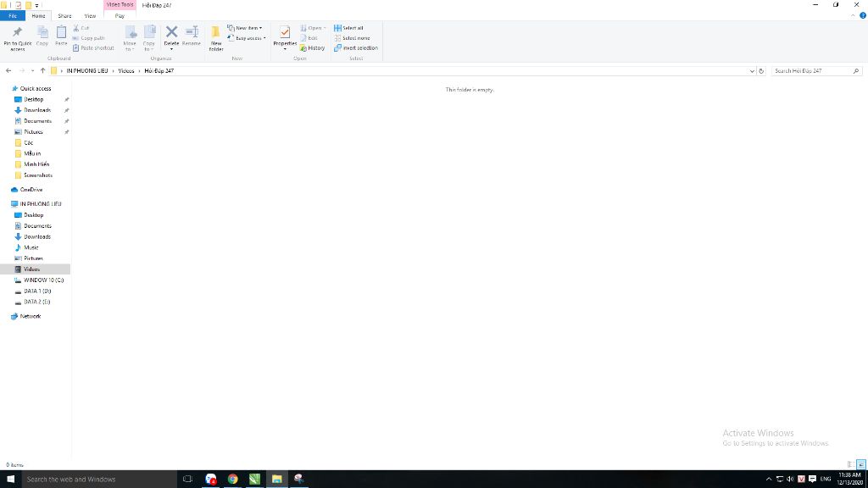The image size is (868, 488).
Task: Click the Windows Start button
Action: pos(10,480)
